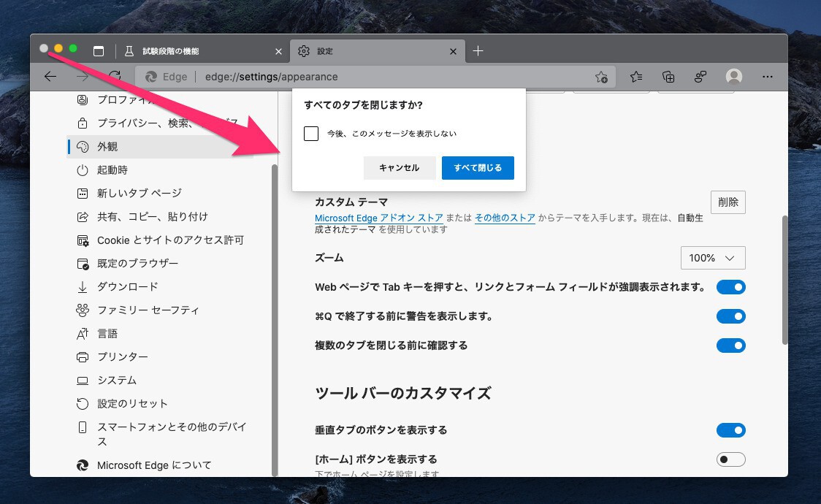Click the profile avatar icon

[734, 77]
